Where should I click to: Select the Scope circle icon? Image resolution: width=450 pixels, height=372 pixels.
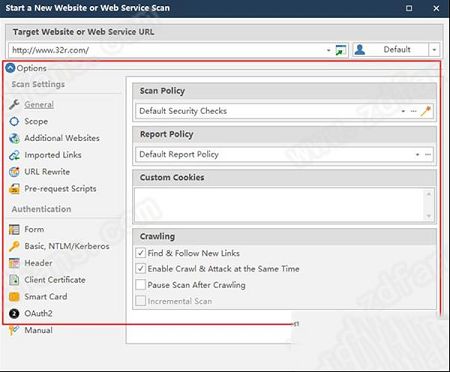coord(14,121)
